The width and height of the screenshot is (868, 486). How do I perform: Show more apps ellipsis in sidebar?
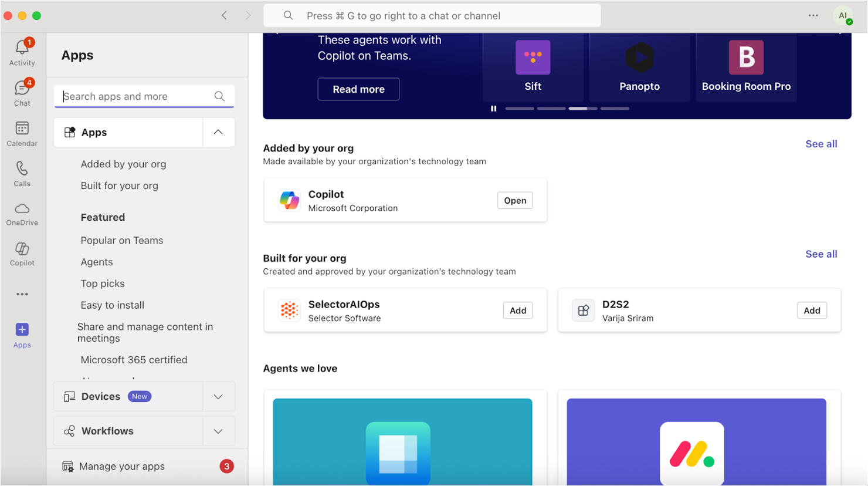click(x=22, y=294)
